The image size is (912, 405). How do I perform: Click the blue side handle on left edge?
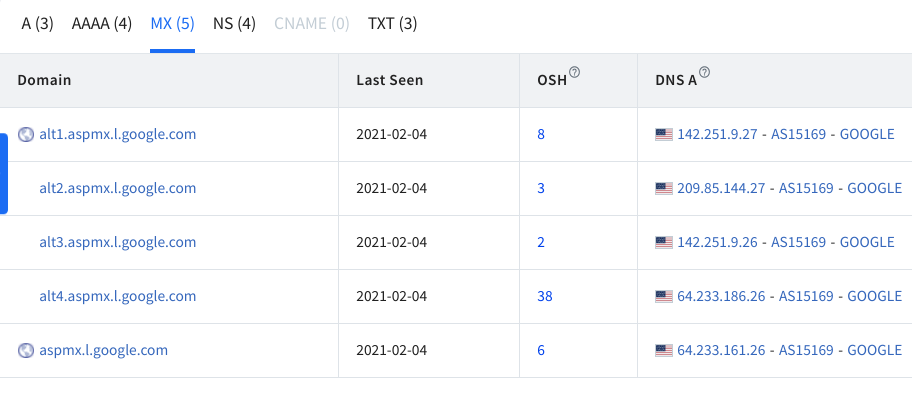click(x=3, y=173)
